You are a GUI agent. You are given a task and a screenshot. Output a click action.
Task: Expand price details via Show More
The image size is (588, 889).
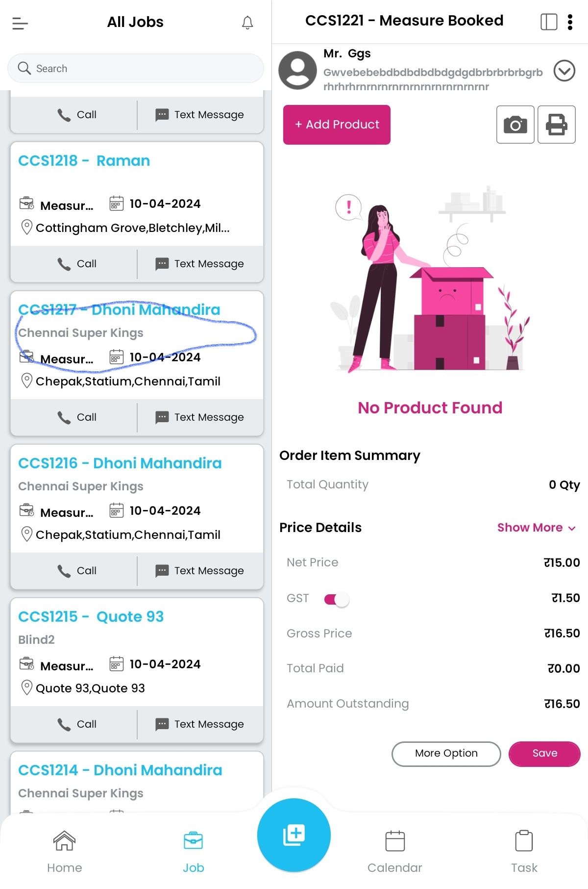pos(536,528)
